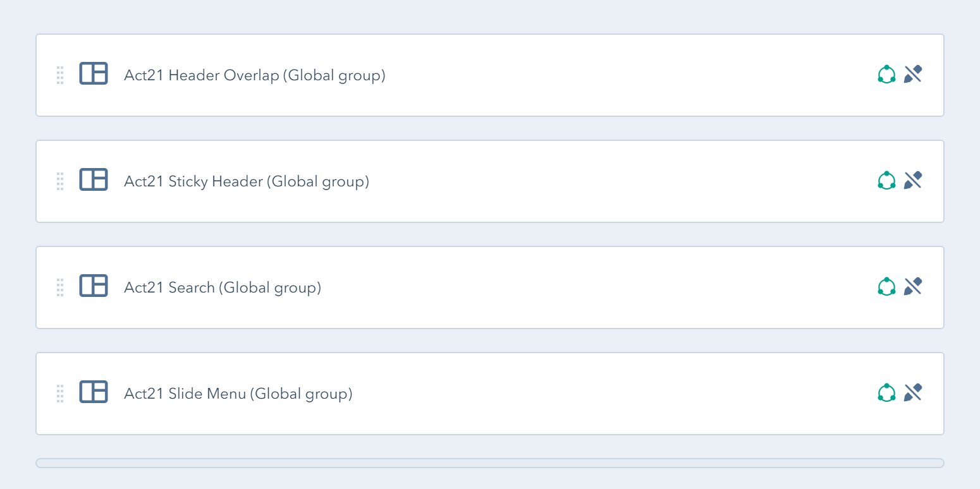Click the disabled-edit pen icon on Act21 Header Overlap
The image size is (980, 489).
tap(913, 74)
